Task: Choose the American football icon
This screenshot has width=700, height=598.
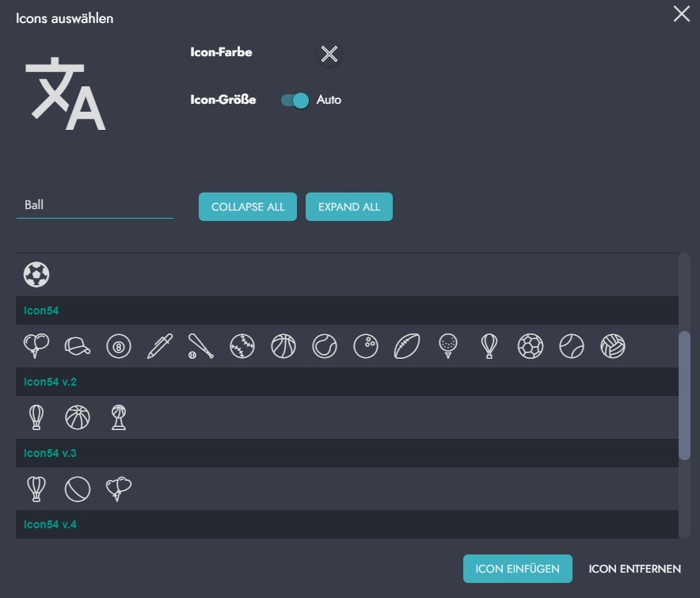Action: point(407,346)
